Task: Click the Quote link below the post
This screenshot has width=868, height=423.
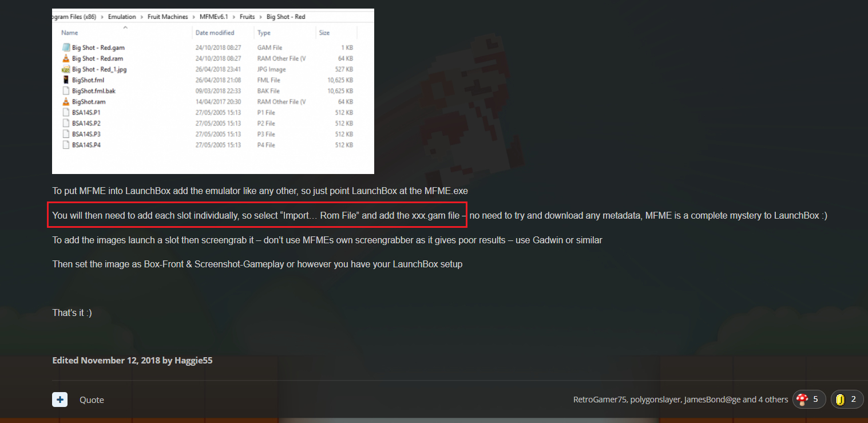Action: (x=92, y=400)
